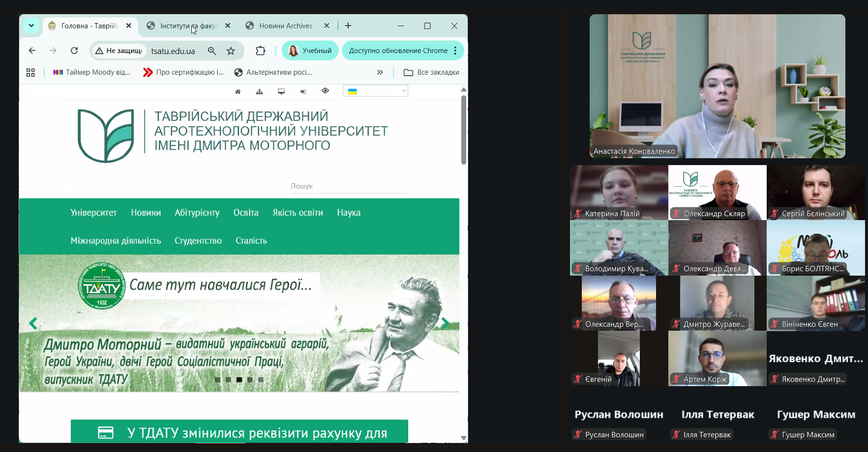Open the sitemap icon on the site toolbar
Viewport: 868px width, 452px height.
click(260, 92)
